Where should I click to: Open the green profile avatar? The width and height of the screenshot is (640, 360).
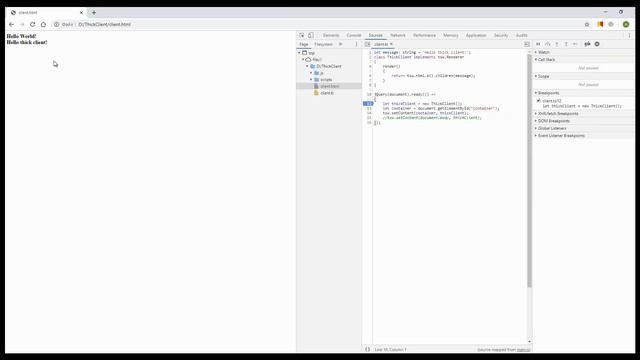[626, 24]
